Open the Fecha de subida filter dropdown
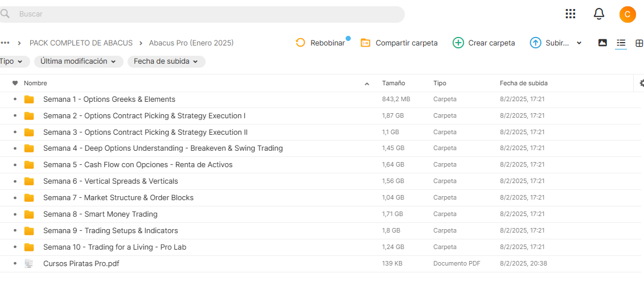Viewport: 644px width, 290px height. coord(166,61)
